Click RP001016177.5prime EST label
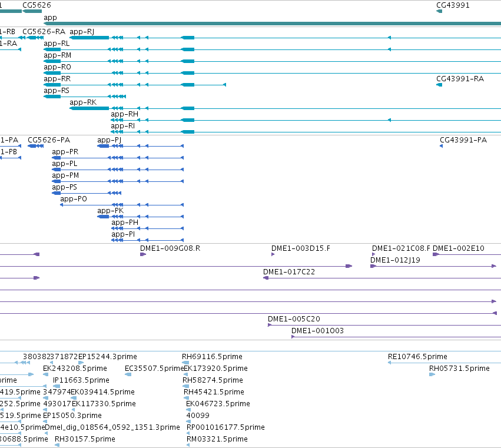Screen dimensions: 501x448 pyautogui.click(x=225, y=427)
